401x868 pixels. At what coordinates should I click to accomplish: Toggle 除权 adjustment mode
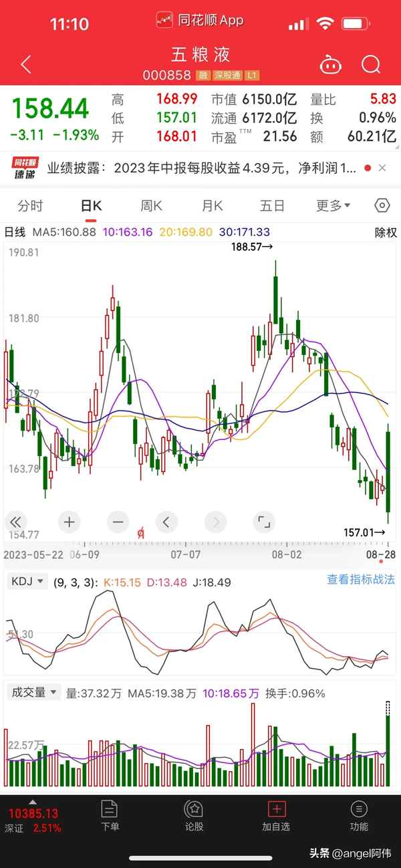[x=386, y=233]
